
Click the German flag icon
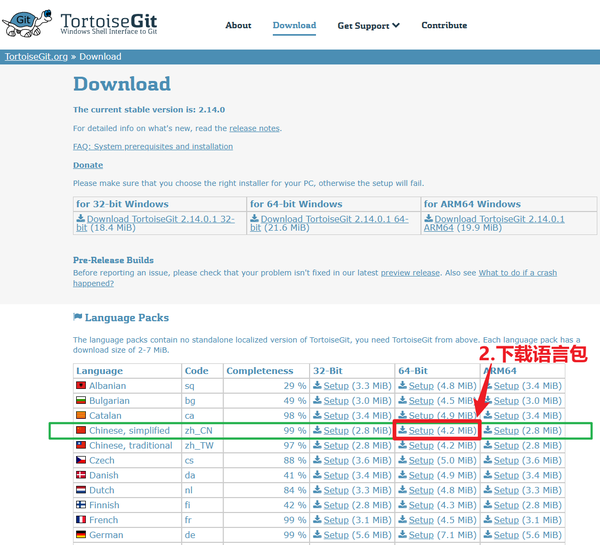81,534
